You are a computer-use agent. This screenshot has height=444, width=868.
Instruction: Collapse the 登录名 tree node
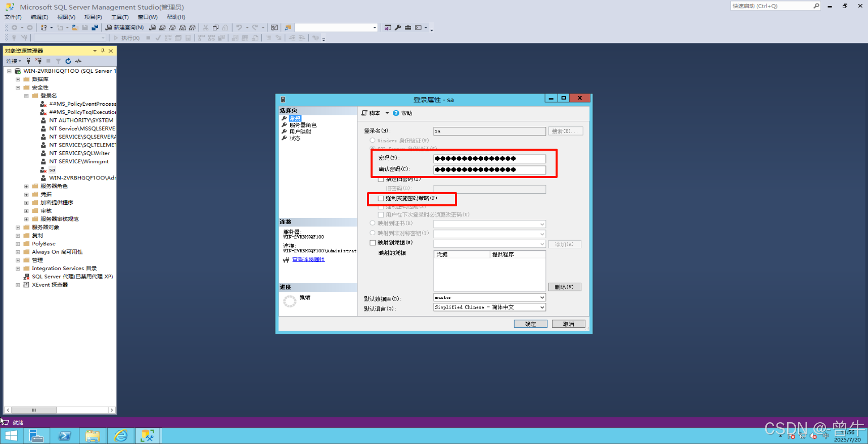[x=26, y=96]
